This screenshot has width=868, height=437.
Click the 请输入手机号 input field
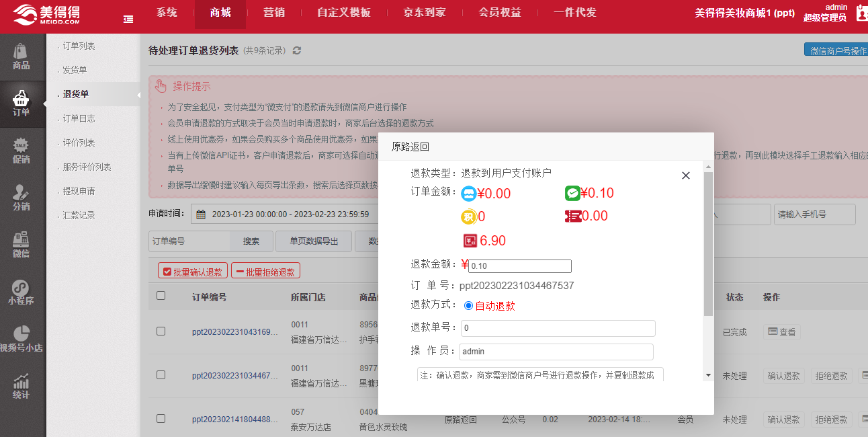[x=815, y=214]
